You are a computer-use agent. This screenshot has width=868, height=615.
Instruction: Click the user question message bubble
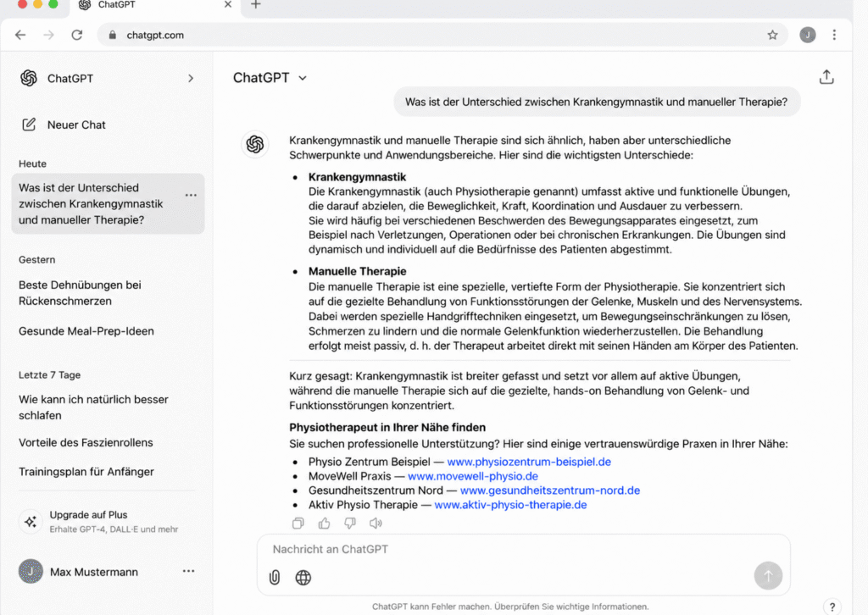tap(596, 102)
